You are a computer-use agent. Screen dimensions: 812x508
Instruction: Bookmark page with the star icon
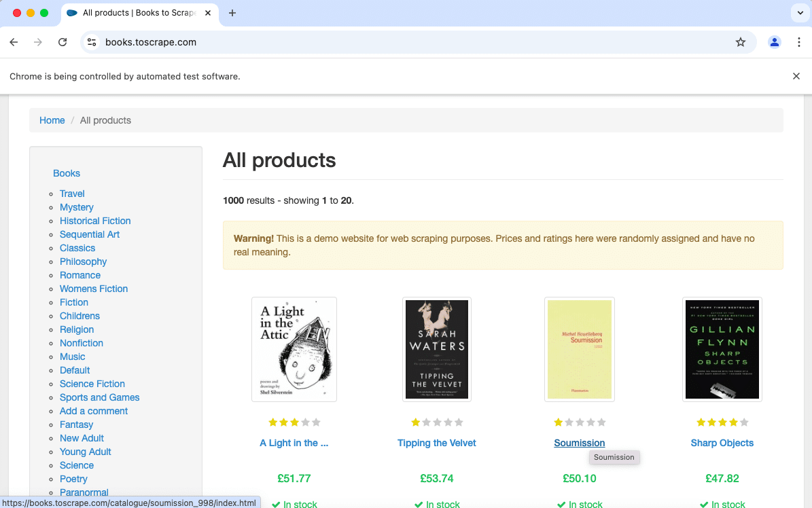pos(741,42)
